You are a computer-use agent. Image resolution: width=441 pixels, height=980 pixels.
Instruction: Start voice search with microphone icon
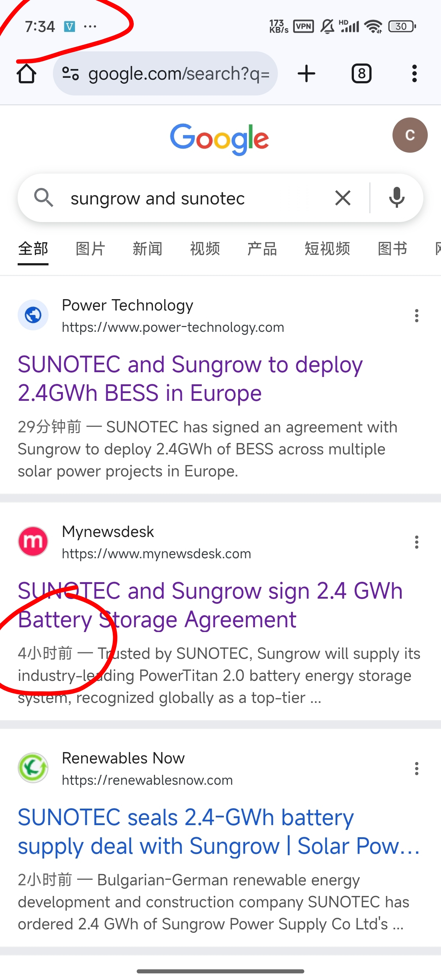click(x=397, y=198)
